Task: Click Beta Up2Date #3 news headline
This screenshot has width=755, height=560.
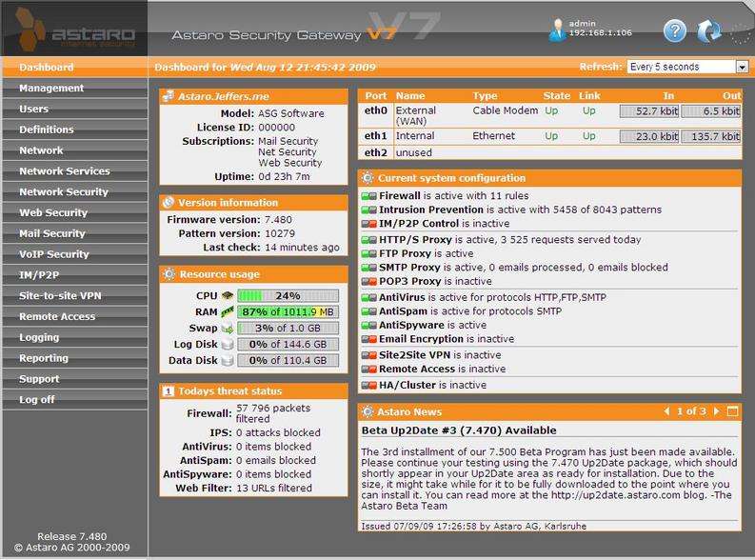Action: (x=459, y=430)
